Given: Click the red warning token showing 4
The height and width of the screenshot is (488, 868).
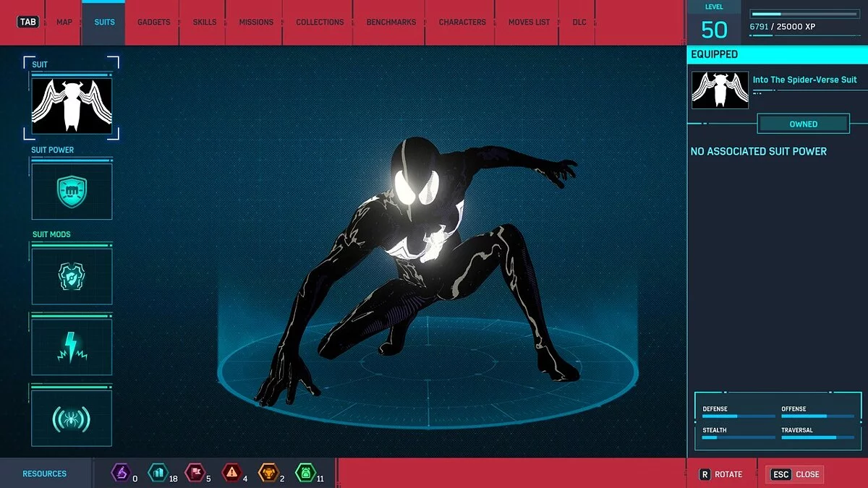Looking at the screenshot, I should pos(231,474).
